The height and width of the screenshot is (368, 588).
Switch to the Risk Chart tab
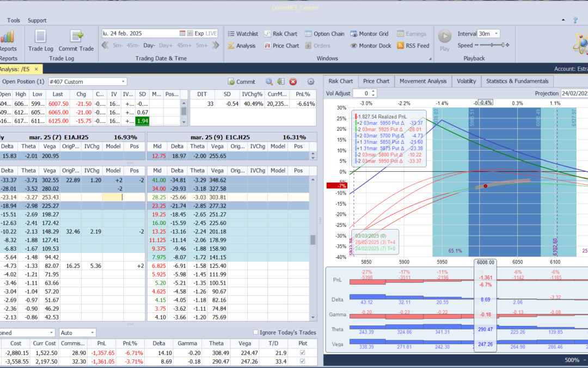pos(340,81)
